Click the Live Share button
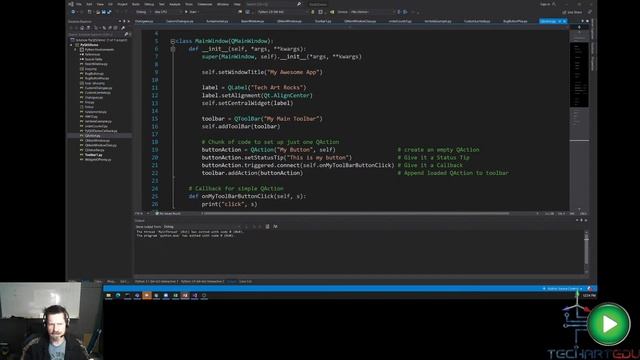The width and height of the screenshot is (640, 360). 573,12
